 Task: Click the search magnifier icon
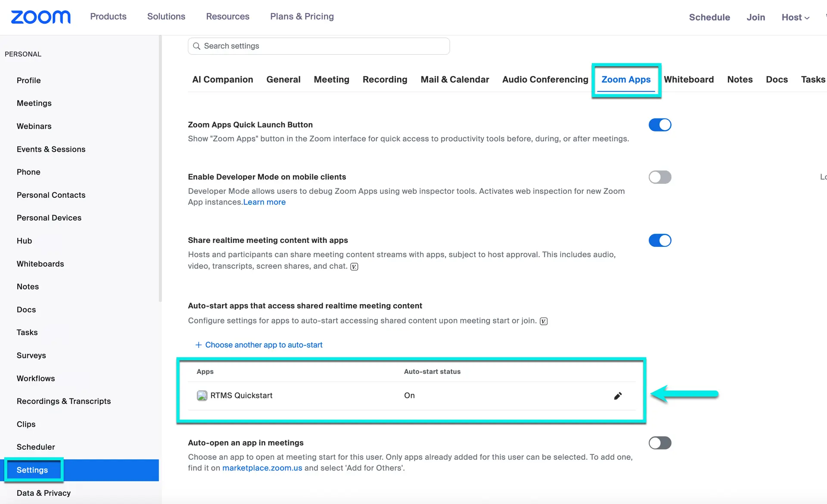(x=197, y=46)
